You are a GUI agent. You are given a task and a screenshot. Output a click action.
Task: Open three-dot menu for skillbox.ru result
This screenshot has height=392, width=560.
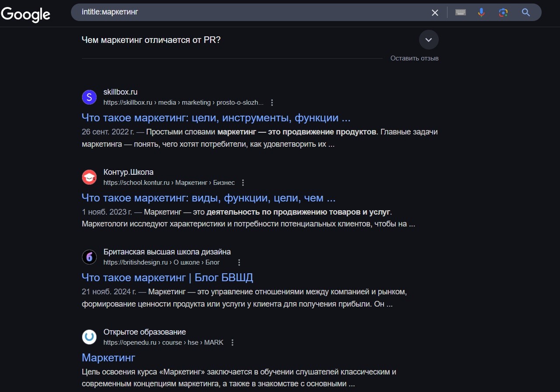point(272,103)
